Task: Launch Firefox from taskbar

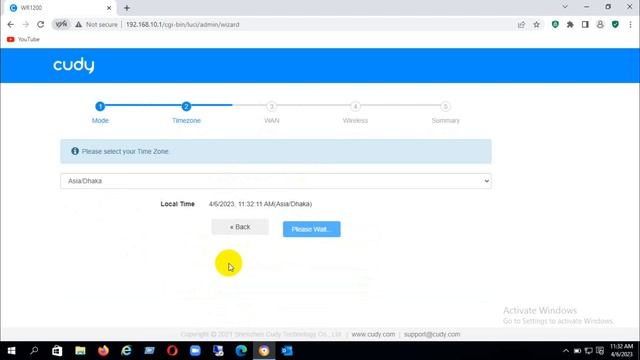Action: 103,351
